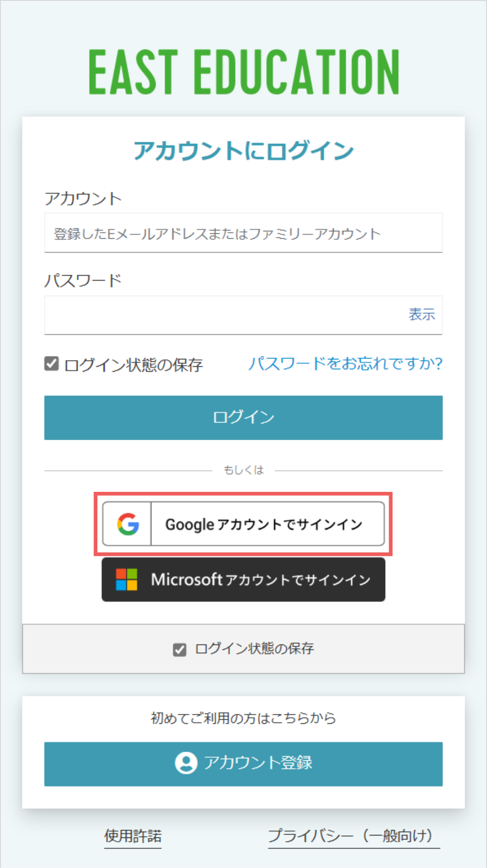This screenshot has width=487, height=868.
Task: Click the アカウント email input field
Action: click(243, 233)
